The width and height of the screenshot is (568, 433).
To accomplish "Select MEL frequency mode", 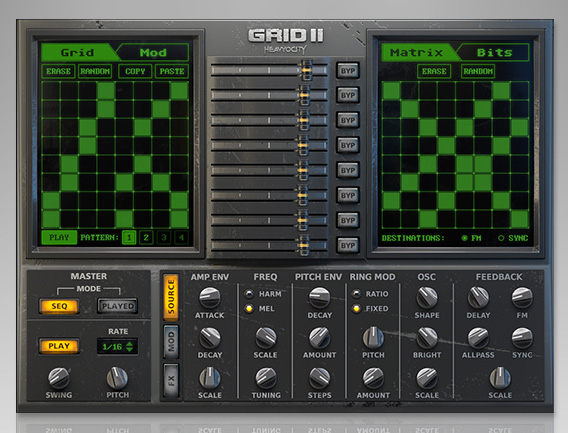I will click(x=249, y=309).
